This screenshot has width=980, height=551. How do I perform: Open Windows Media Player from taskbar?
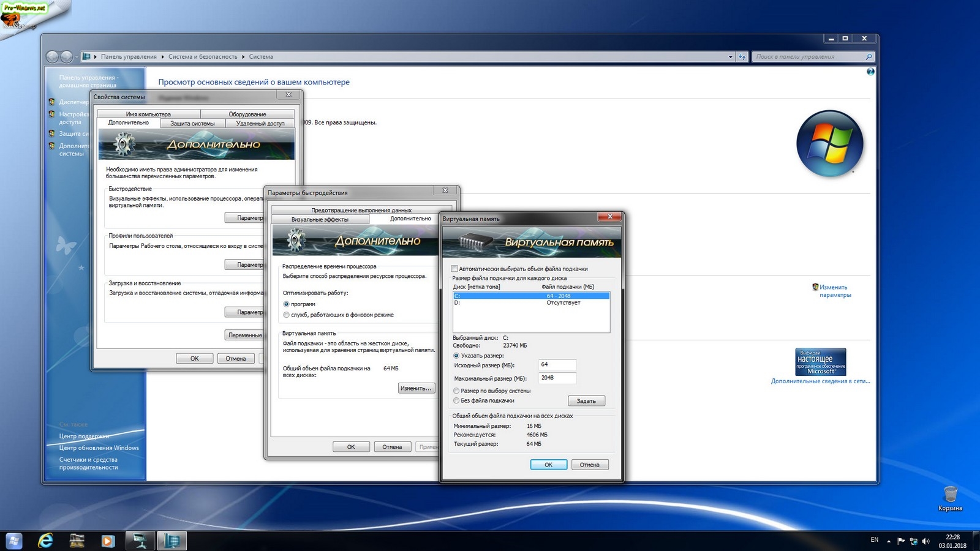click(108, 541)
